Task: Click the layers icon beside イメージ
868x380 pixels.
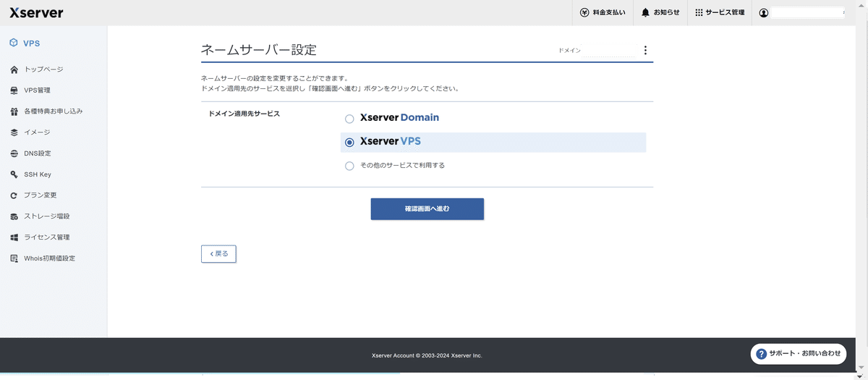Action: [14, 132]
